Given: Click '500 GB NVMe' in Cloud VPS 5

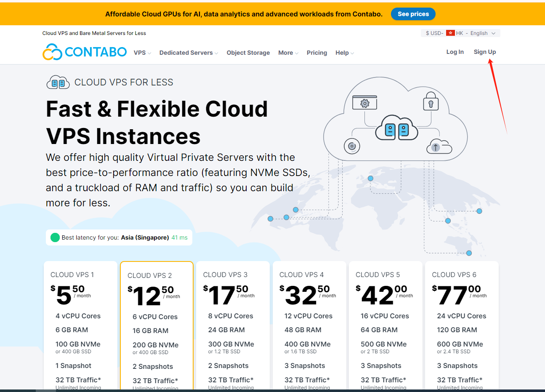Looking at the screenshot, I should click(x=384, y=344).
